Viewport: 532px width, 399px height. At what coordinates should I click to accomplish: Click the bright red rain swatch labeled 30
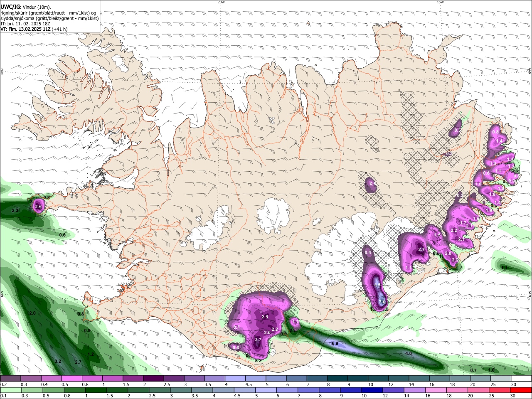point(521,390)
